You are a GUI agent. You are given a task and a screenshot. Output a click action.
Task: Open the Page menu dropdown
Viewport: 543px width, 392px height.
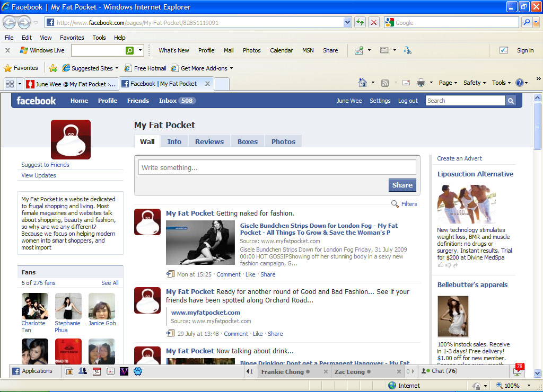pyautogui.click(x=448, y=83)
